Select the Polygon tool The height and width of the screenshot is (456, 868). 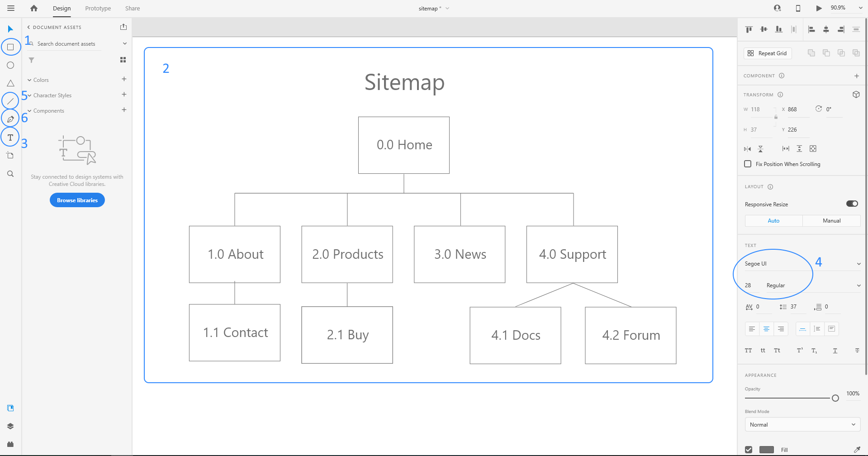tap(10, 83)
